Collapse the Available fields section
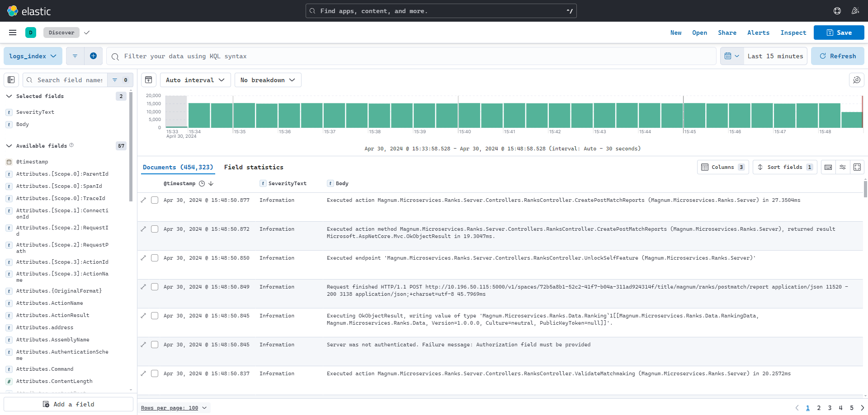This screenshot has height=415, width=868. pos(9,146)
